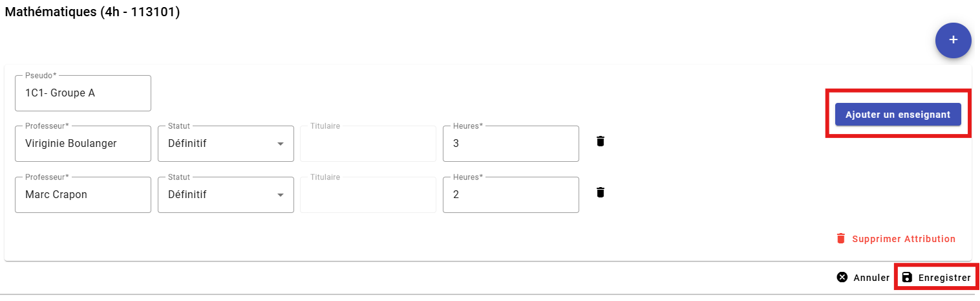Screen dimensions: 980x301
Task: Click the Professeur field with Viriginie Boulanger
Action: click(x=83, y=144)
